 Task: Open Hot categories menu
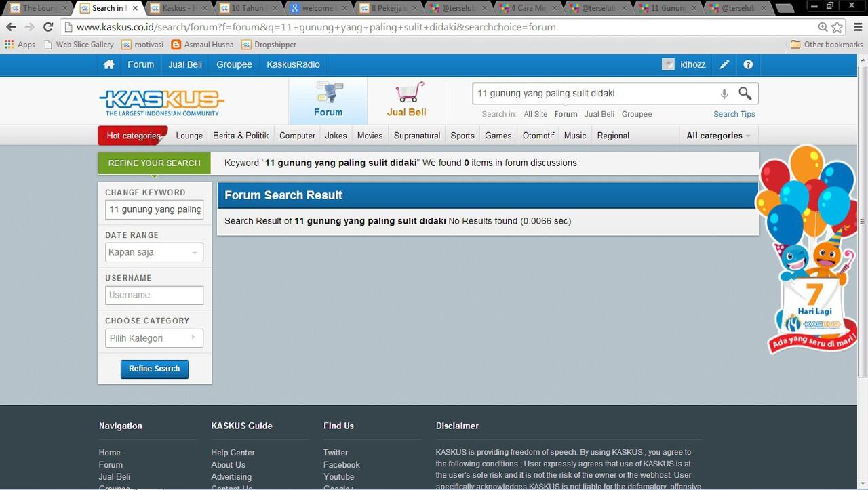133,136
